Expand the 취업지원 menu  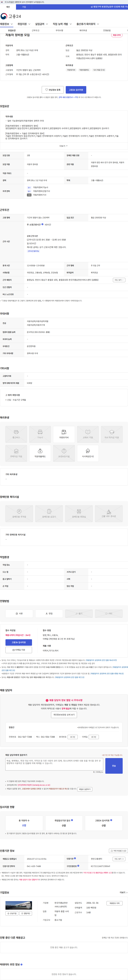[24, 24]
